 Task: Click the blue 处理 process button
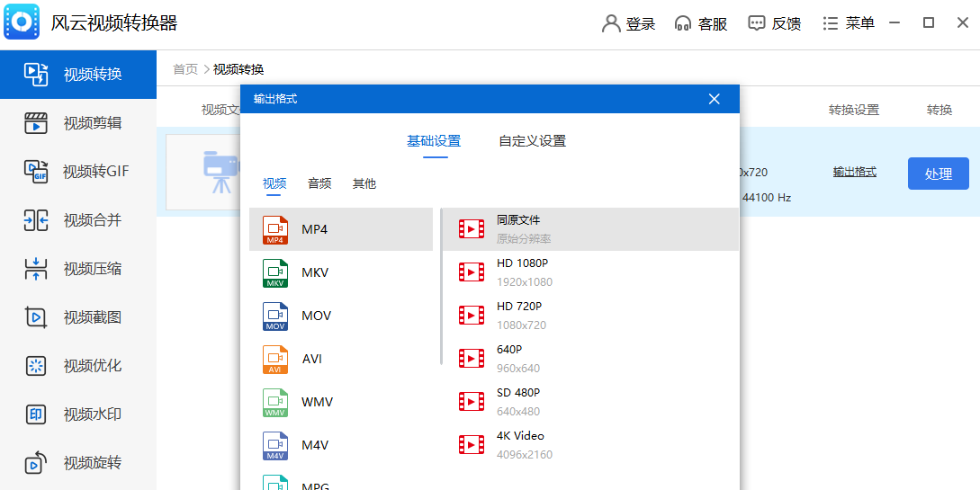click(x=938, y=174)
